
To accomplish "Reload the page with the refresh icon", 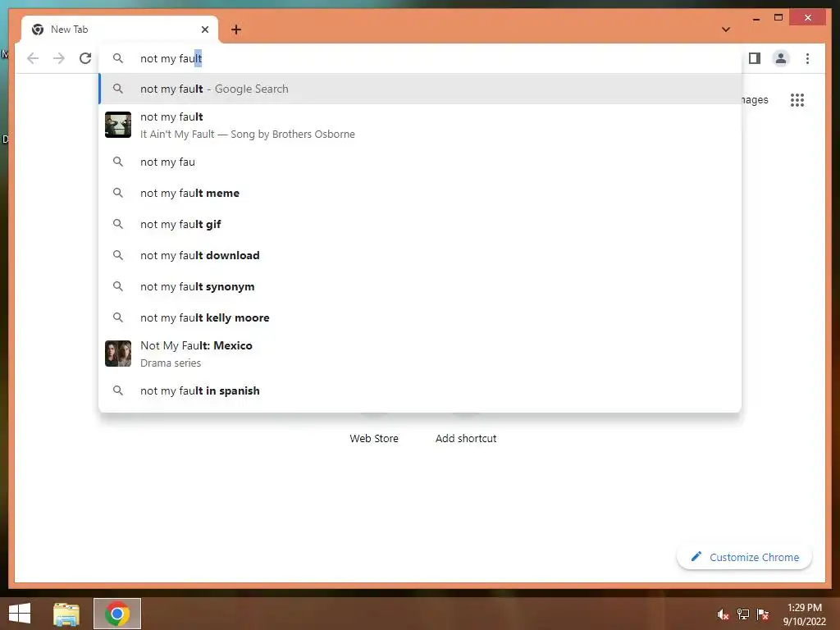I will [85, 58].
